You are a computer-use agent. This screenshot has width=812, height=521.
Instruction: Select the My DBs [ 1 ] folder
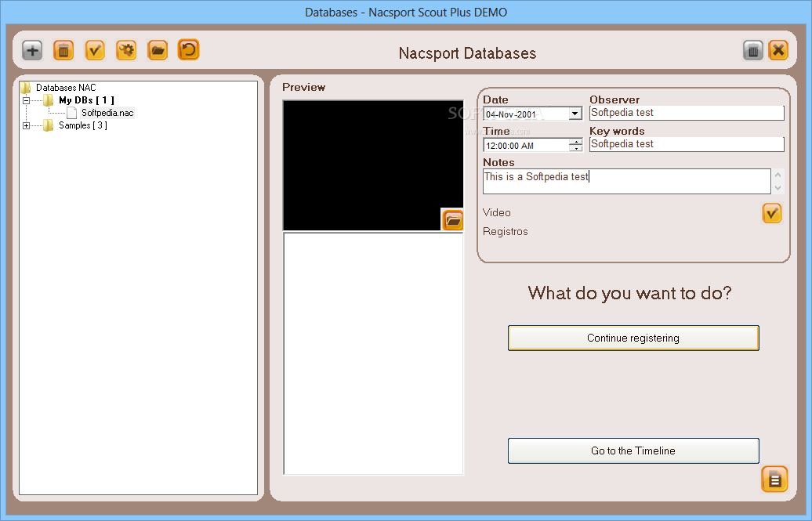pyautogui.click(x=86, y=100)
